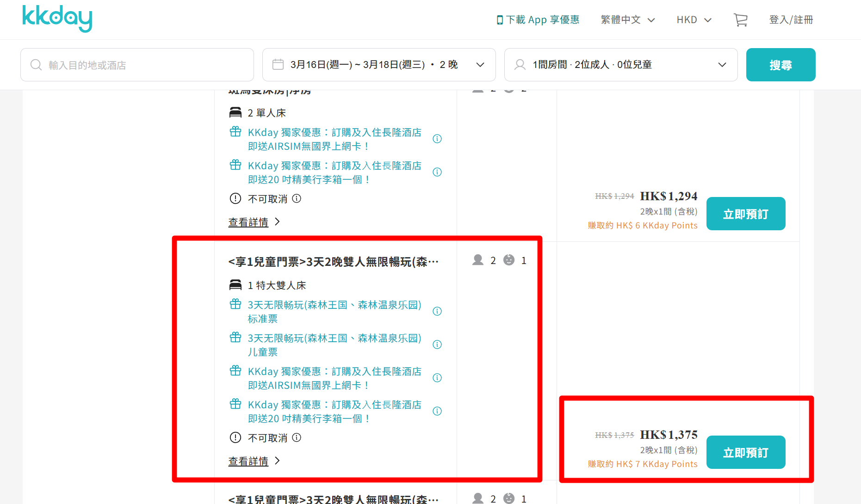861x504 pixels.
Task: Click the destination or hotel search field
Action: [x=137, y=65]
